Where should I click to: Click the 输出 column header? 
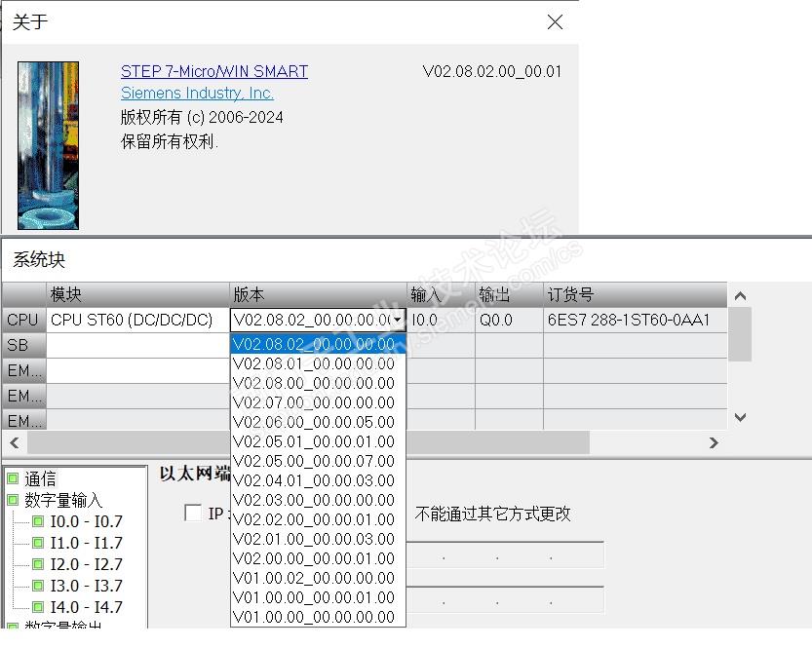(x=509, y=294)
